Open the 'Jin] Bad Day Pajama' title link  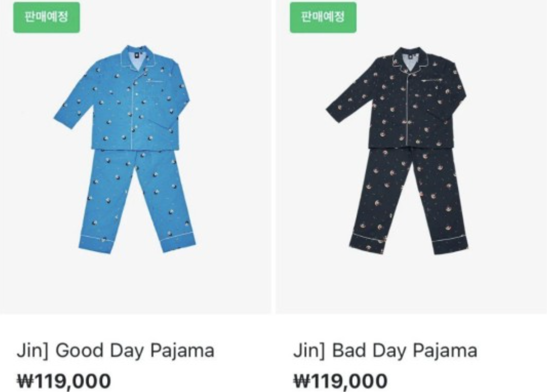click(x=385, y=351)
